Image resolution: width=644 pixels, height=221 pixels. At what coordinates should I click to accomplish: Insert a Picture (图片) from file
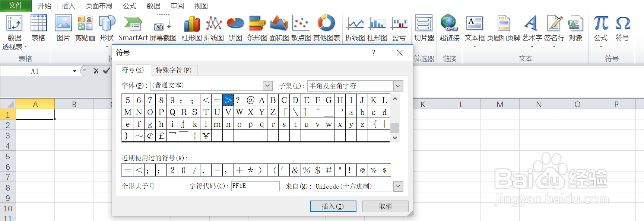pos(63,28)
